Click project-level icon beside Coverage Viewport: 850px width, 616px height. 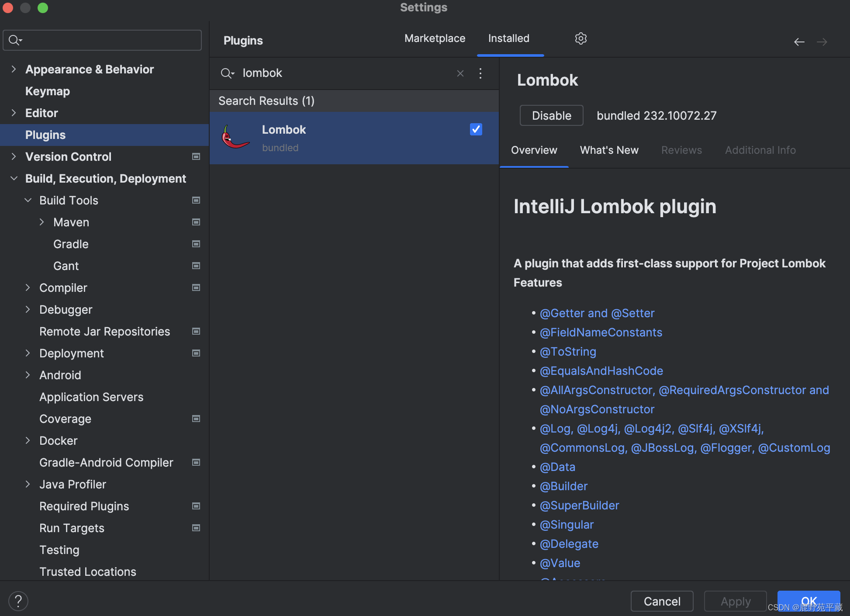[196, 419]
